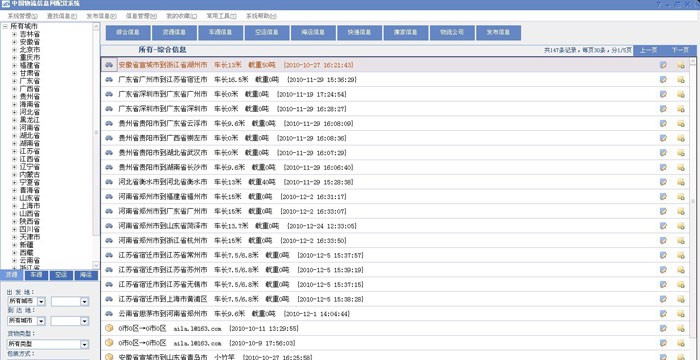Go to next page with 下一页
This screenshot has width=700, height=360.
(680, 50)
